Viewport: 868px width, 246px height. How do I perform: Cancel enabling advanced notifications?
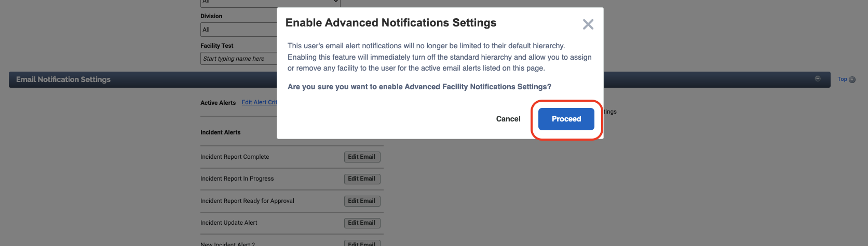[x=508, y=119]
